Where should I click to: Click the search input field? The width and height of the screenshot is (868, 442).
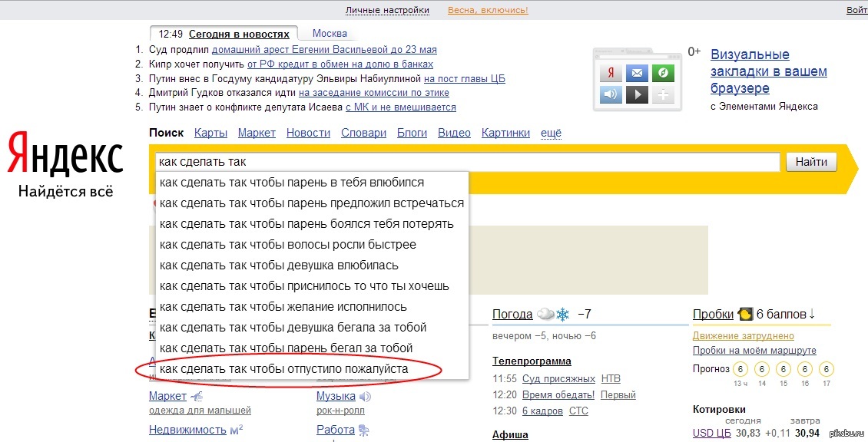(467, 162)
